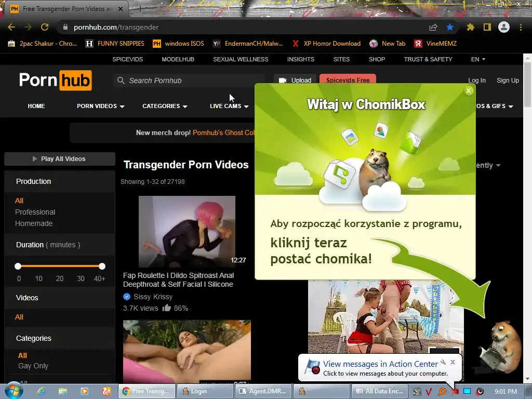Expand the EN language dropdown
The image size is (532, 399).
(x=478, y=59)
